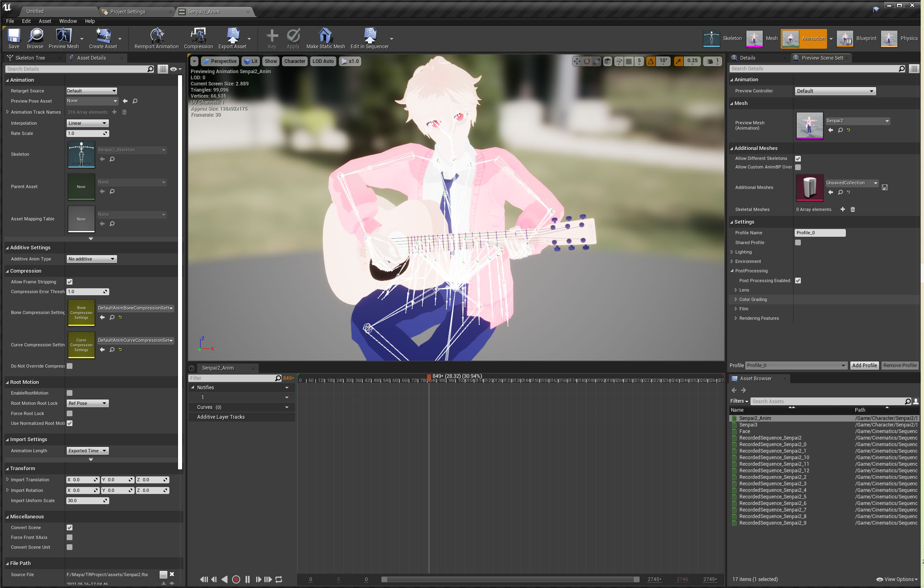Open the Window menu
The width and height of the screenshot is (924, 588).
(68, 21)
